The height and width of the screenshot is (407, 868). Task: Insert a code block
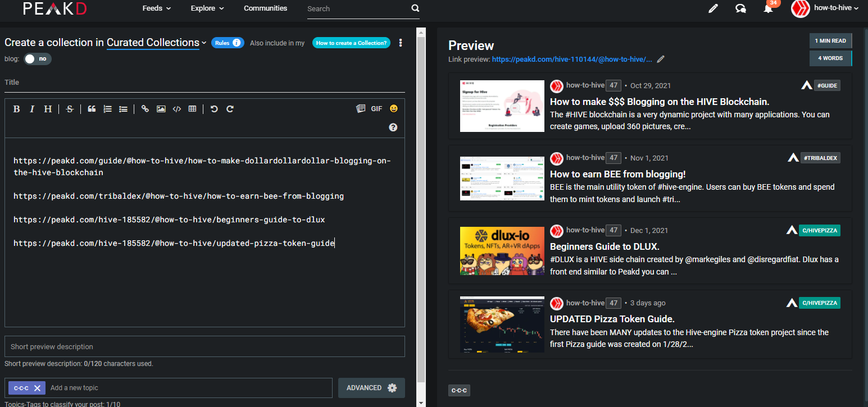click(176, 109)
